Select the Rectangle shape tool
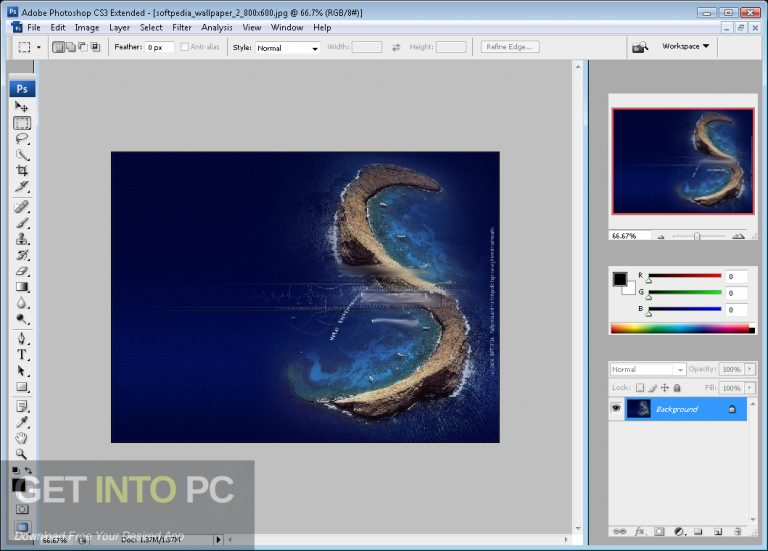Viewport: 768px width, 551px height. (x=22, y=387)
